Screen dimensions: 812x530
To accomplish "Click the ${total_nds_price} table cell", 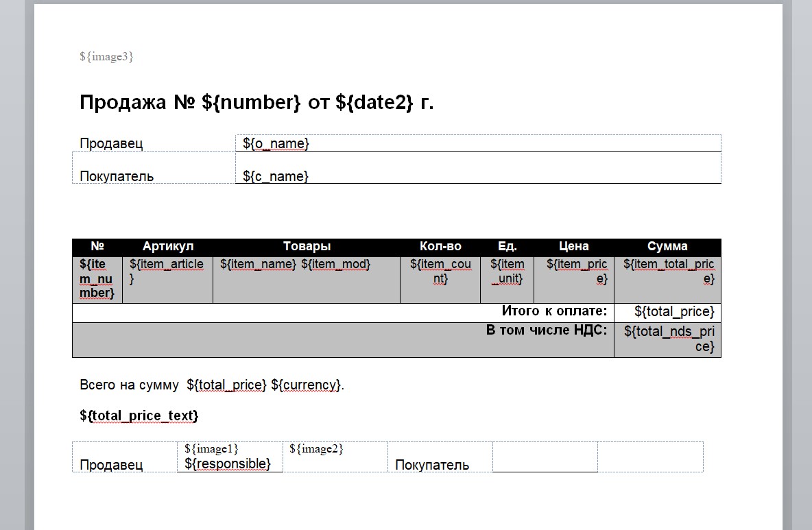I will 669,339.
